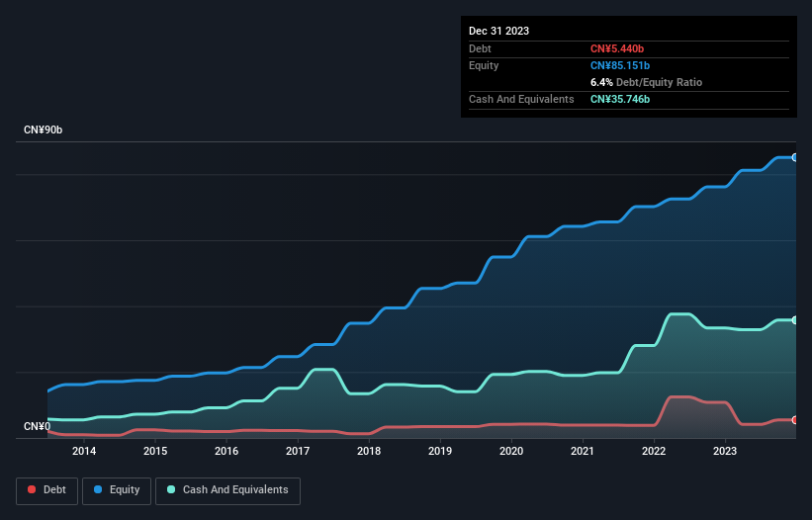The height and width of the screenshot is (520, 812).
Task: Click the 2023 x-axis label
Action: (725, 451)
